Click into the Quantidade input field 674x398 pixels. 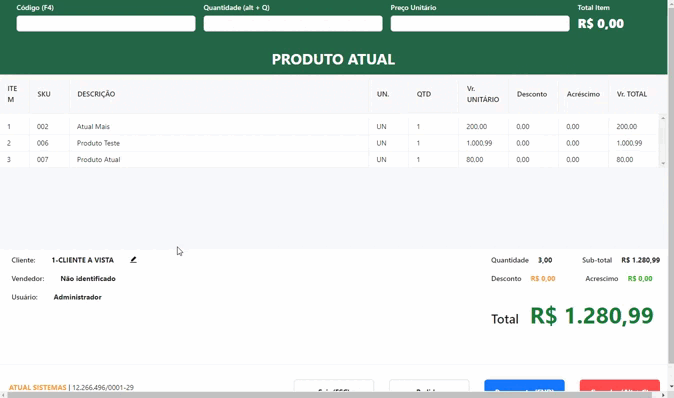[x=293, y=24]
